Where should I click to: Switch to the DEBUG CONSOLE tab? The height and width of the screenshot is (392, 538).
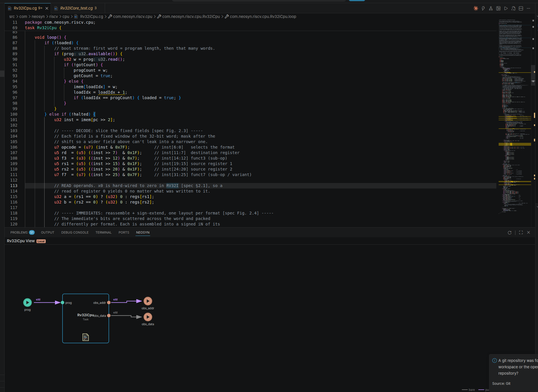tap(75, 232)
